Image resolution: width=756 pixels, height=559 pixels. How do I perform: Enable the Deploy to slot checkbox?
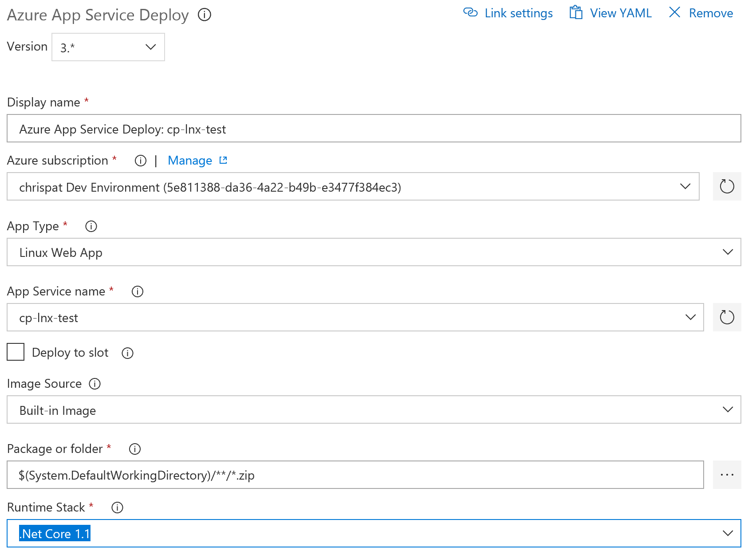coord(16,352)
